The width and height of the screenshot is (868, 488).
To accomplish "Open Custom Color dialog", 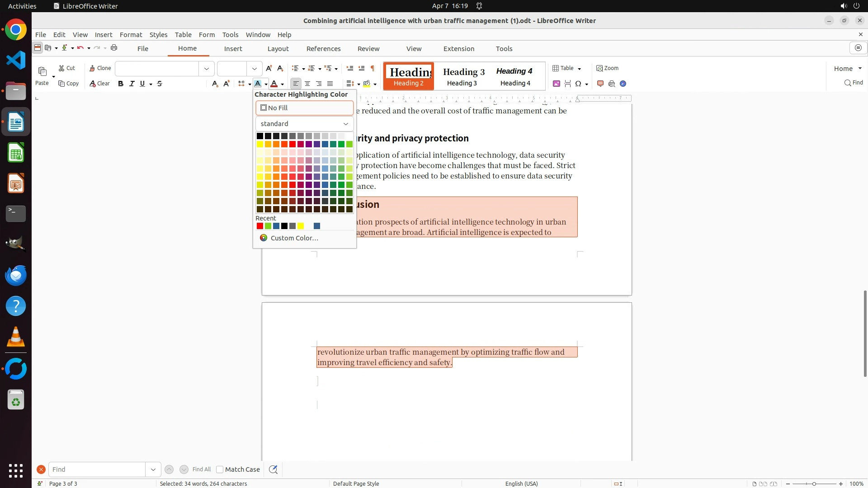I will (x=294, y=238).
